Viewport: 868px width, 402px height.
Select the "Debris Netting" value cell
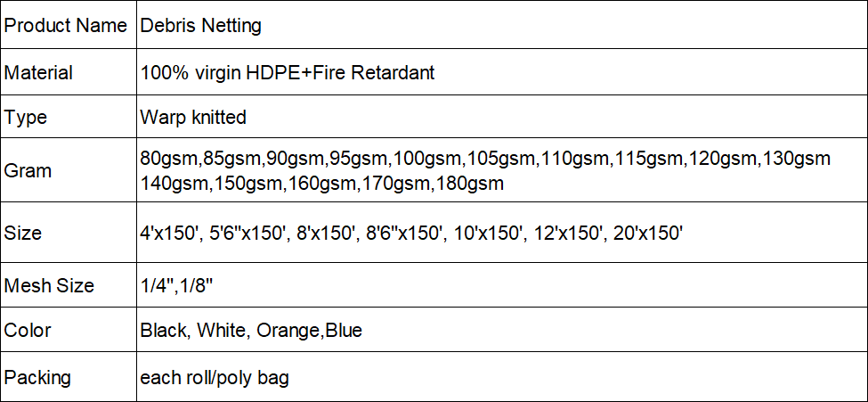200,25
